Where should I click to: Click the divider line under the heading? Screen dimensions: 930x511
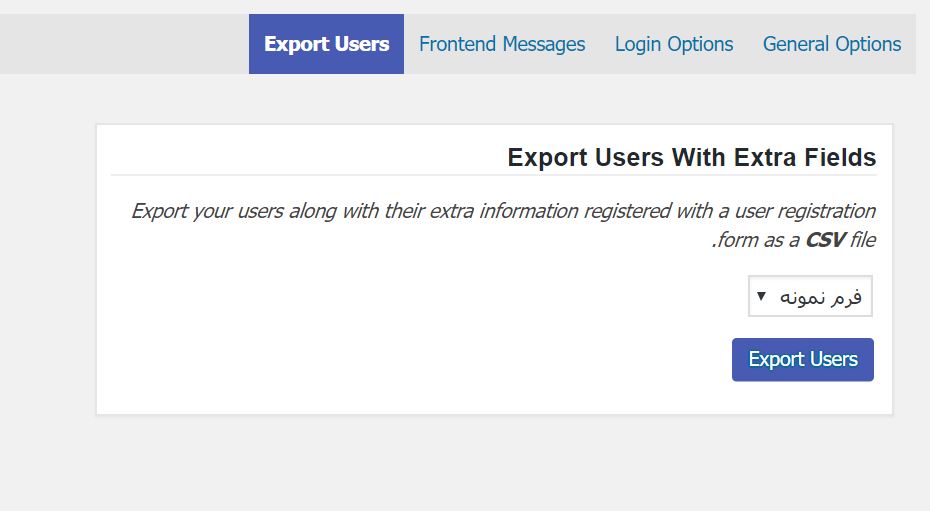point(493,175)
